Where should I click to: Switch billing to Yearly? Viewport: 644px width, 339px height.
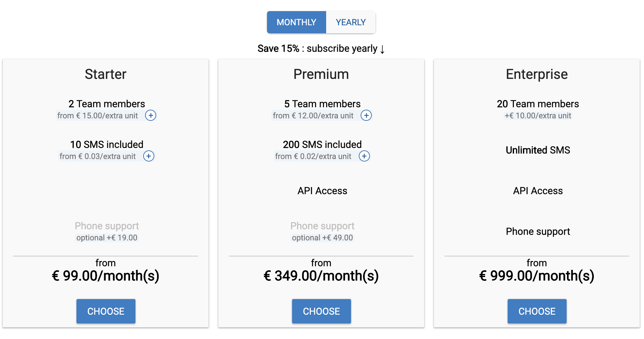[350, 22]
